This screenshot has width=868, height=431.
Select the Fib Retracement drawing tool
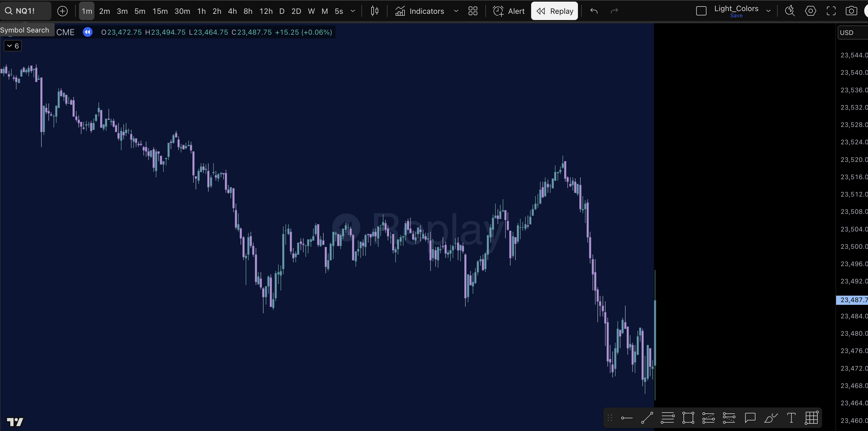pyautogui.click(x=668, y=418)
